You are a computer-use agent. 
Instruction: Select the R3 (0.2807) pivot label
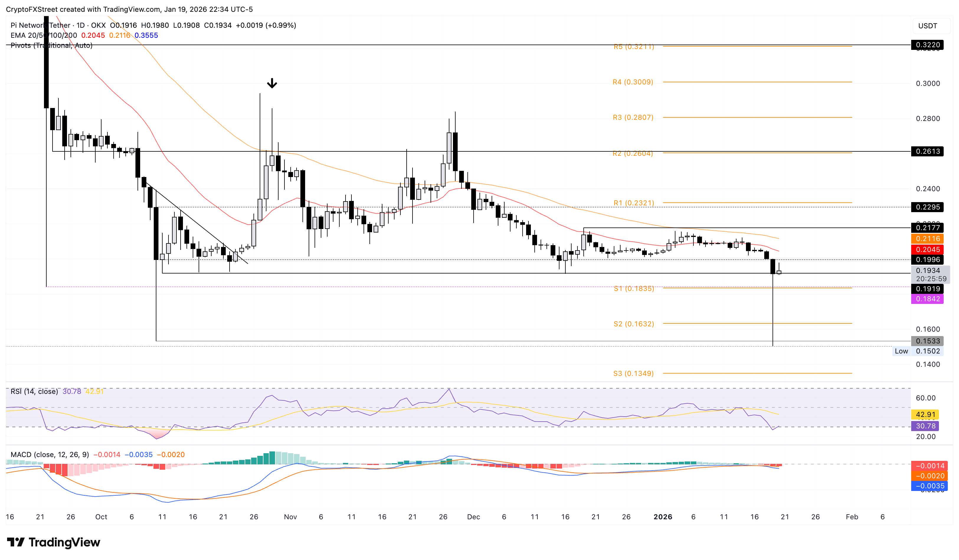(633, 117)
